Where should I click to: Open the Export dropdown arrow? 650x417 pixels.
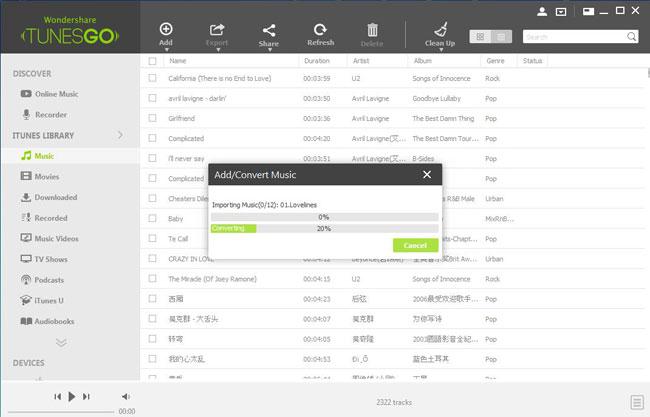click(218, 50)
